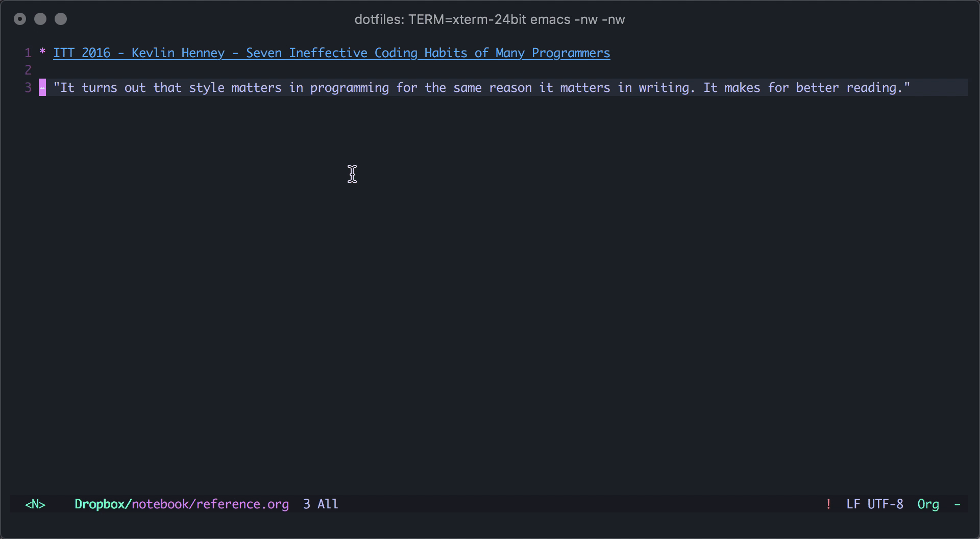Click the Dropbox/notebook/reference.org file path
The height and width of the screenshot is (539, 980).
(x=181, y=504)
